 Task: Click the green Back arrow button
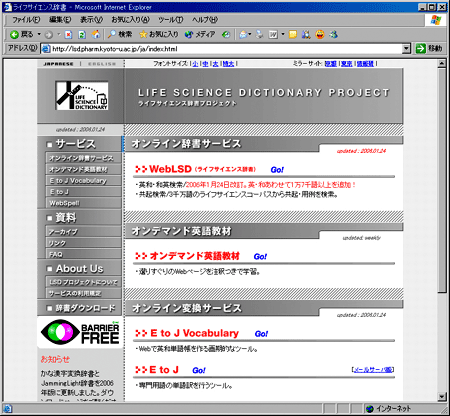[14, 34]
